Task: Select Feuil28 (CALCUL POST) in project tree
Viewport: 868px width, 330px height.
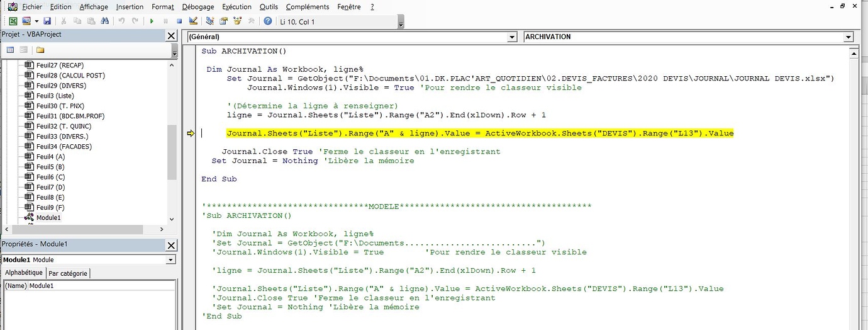Action: click(x=70, y=75)
